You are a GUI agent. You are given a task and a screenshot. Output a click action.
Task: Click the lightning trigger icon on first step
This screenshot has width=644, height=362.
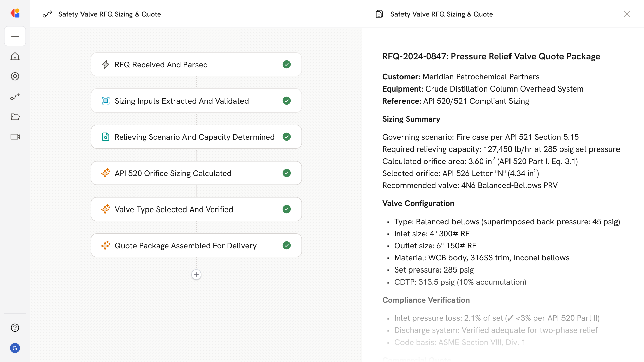pos(106,64)
